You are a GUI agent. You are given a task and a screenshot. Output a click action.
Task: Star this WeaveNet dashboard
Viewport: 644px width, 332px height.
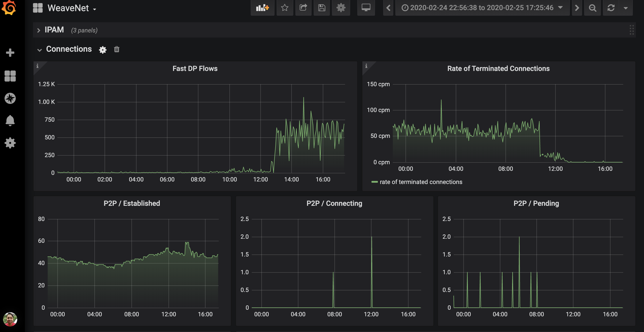tap(285, 8)
